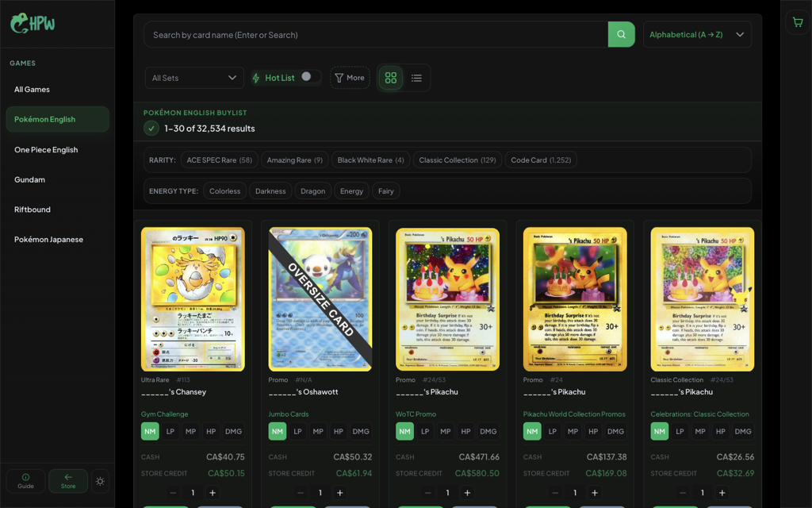Open the Pikachu World Collection card image
The width and height of the screenshot is (812, 508).
pyautogui.click(x=575, y=299)
